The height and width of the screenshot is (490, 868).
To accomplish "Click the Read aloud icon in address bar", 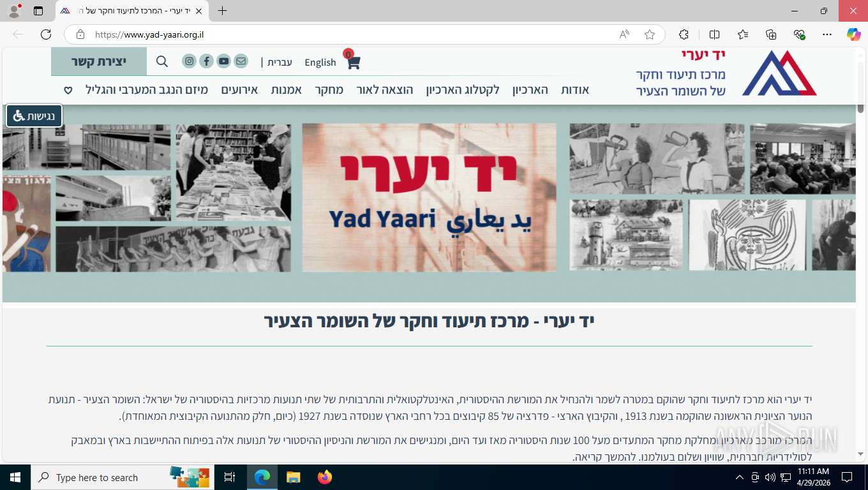I will pyautogui.click(x=624, y=34).
